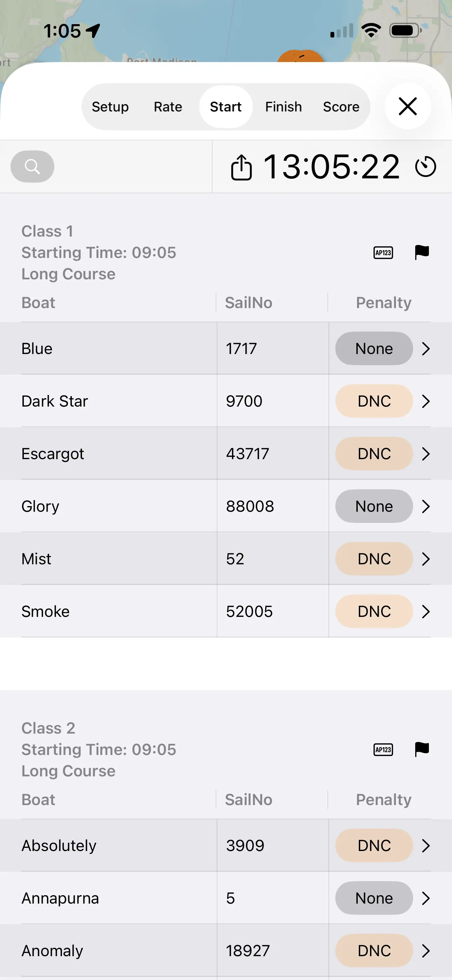Tap the DNC button for Smoke

click(374, 611)
